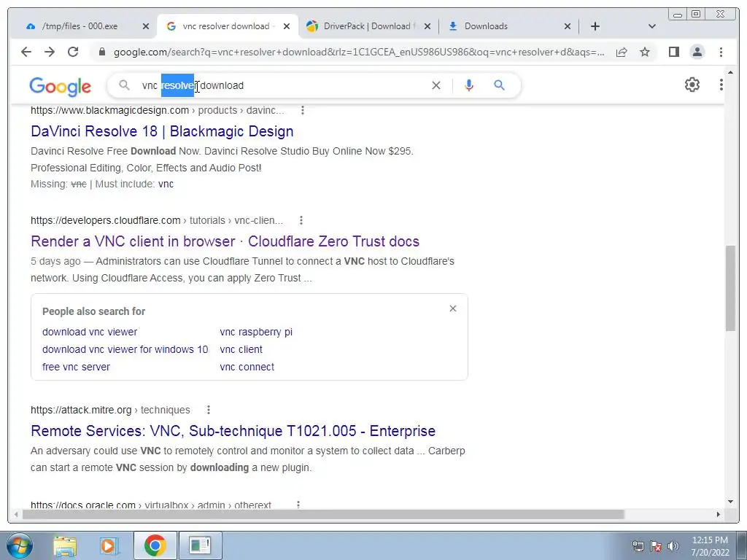Image resolution: width=747 pixels, height=560 pixels.
Task: Search vnc client suggestion
Action: 241,349
